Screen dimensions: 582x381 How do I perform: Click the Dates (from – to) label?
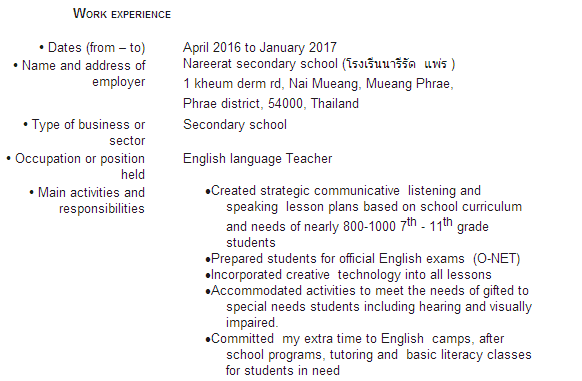click(x=92, y=48)
